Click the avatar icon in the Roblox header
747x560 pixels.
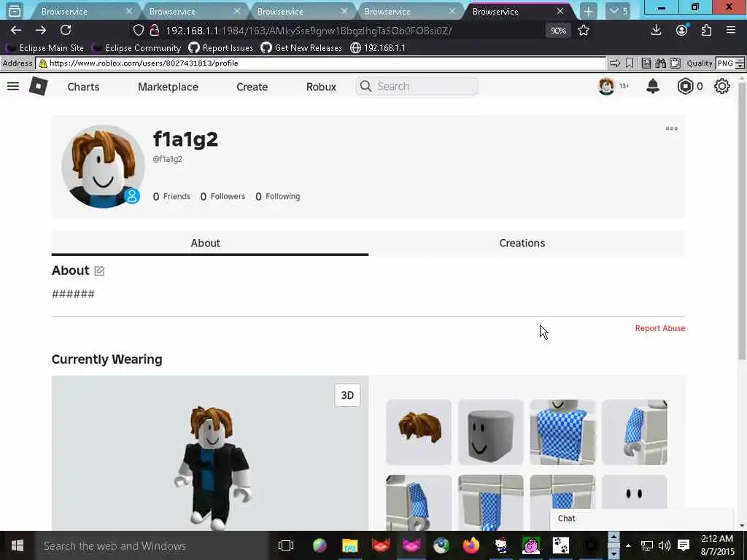pos(606,86)
